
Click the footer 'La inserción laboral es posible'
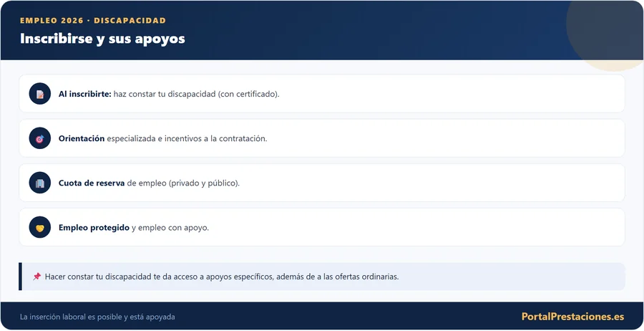pyautogui.click(x=97, y=317)
